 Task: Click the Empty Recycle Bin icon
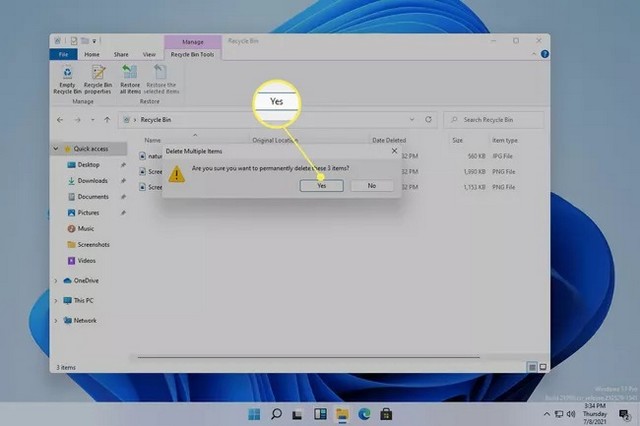pyautogui.click(x=66, y=78)
